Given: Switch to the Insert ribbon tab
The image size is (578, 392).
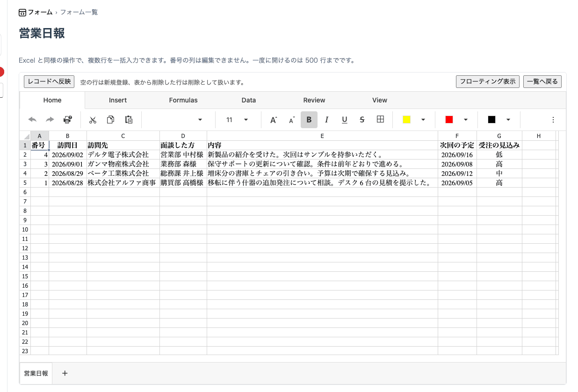Looking at the screenshot, I should pos(118,100).
